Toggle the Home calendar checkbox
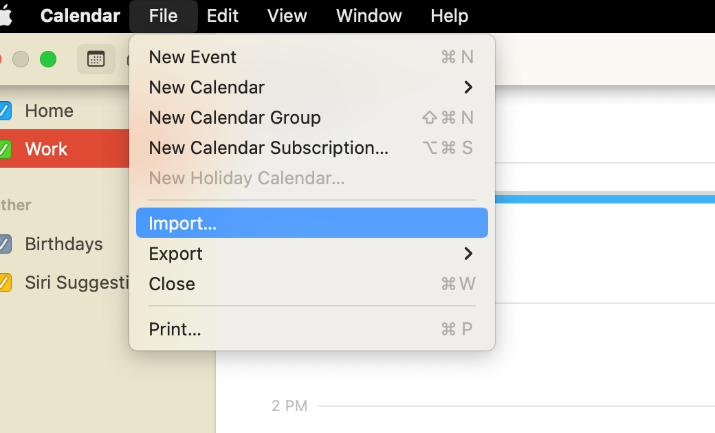 point(5,111)
